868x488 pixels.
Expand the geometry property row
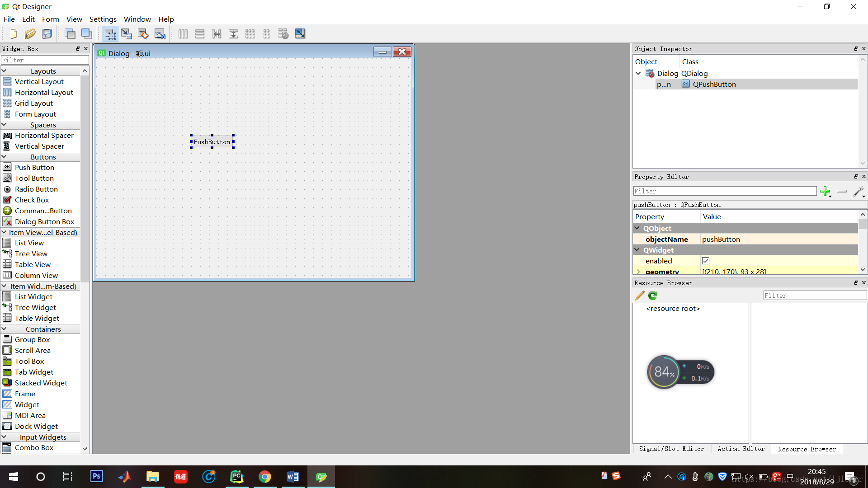pos(638,272)
